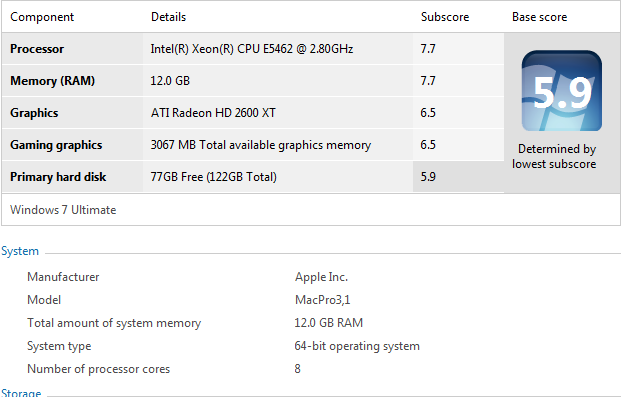
Task: Click the Intel Xeon CPU E5462 details text
Action: coord(251,49)
